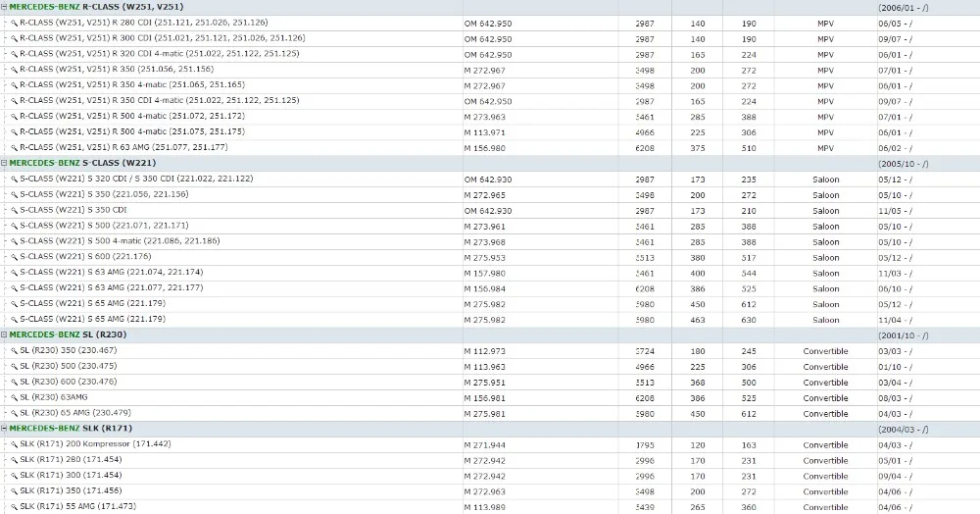Click magnifier icon for SLK (R171) 280 row
Image resolution: width=980 pixels, height=514 pixels.
(14, 461)
